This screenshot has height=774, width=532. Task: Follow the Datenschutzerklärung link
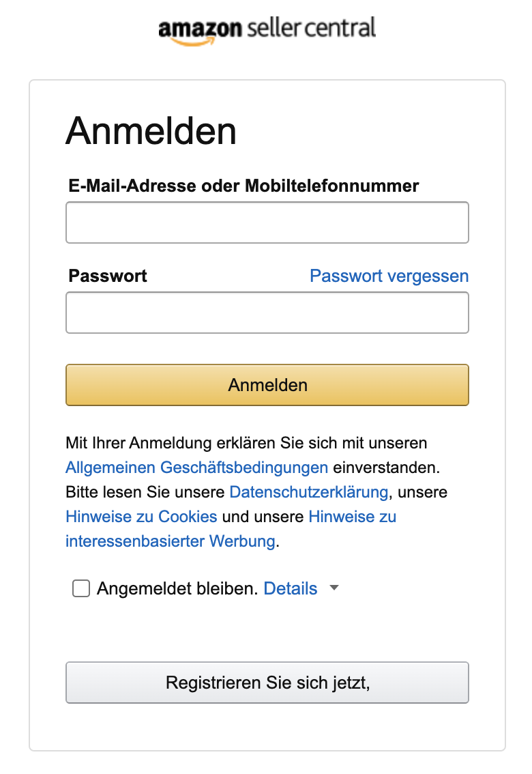[308, 492]
